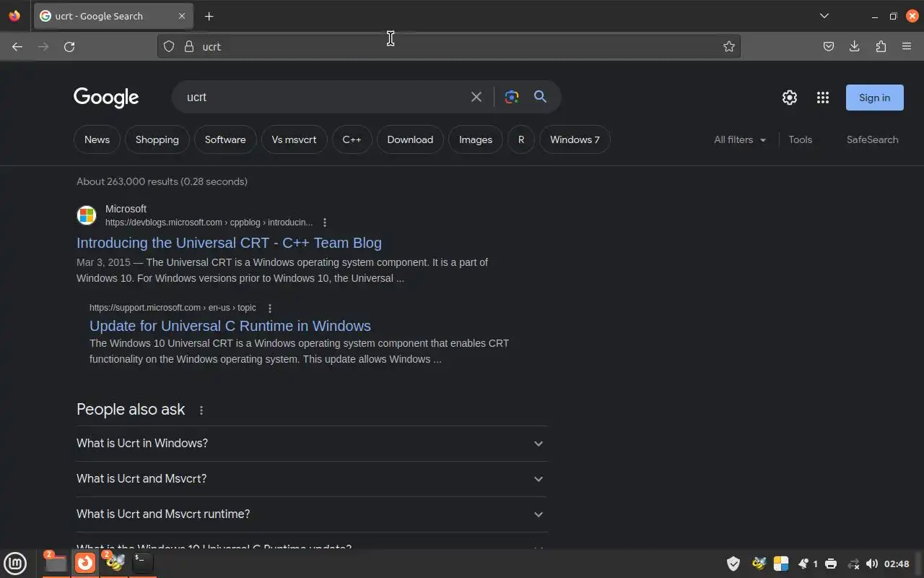This screenshot has width=924, height=578.
Task: Click the bee application taskbar icon
Action: (x=114, y=563)
